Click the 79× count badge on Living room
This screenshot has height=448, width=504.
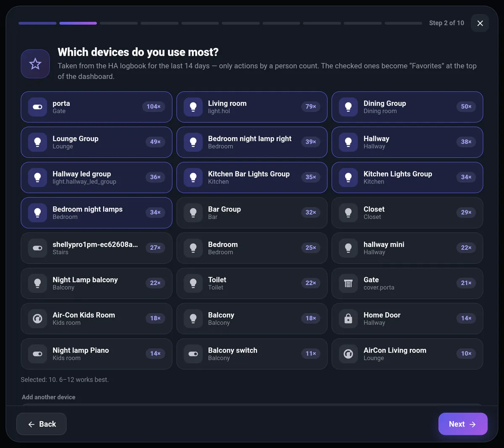click(x=311, y=107)
